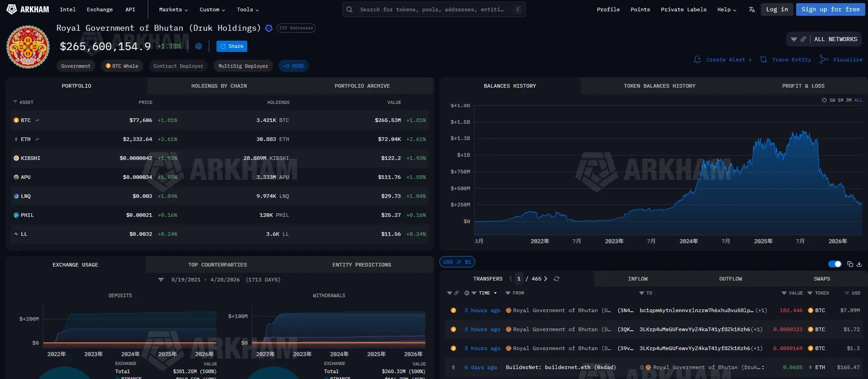
Task: Open the Intel nav link
Action: (68, 9)
